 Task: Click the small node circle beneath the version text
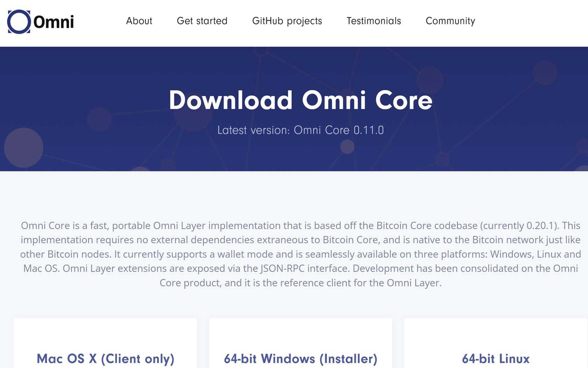(347, 146)
